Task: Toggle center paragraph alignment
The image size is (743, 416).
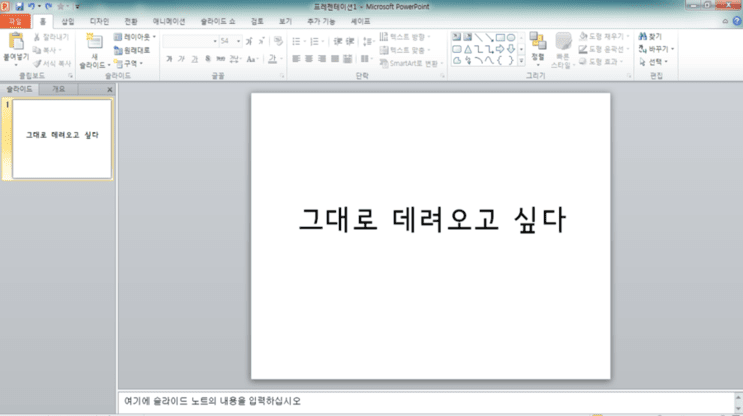Action: coord(309,59)
